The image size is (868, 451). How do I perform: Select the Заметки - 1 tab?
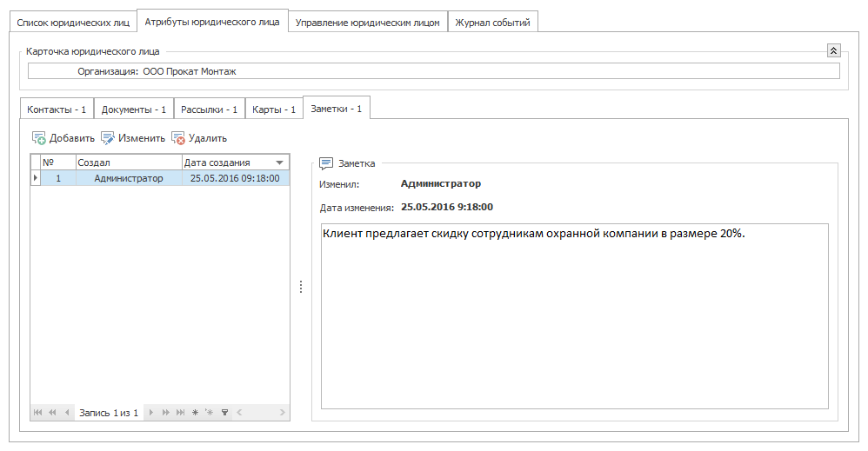click(336, 109)
